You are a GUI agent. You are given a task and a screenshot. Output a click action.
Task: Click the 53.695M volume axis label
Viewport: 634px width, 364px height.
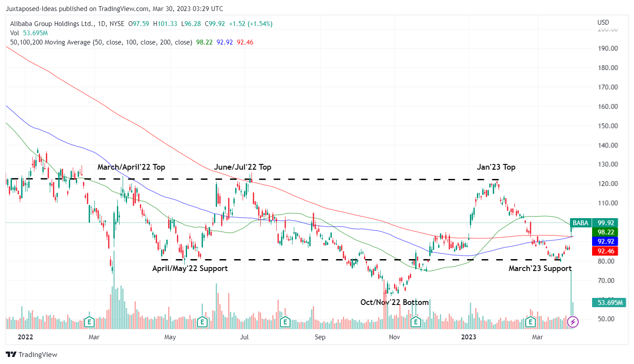pos(609,303)
